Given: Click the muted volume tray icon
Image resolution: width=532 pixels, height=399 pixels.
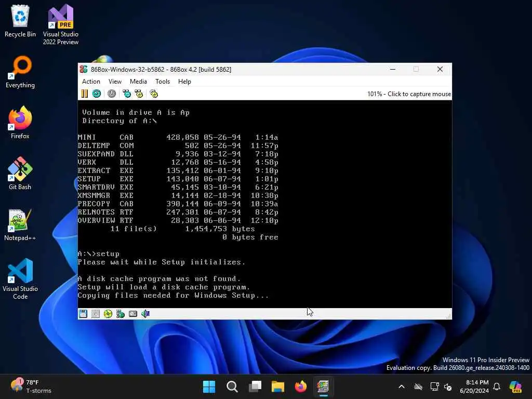Looking at the screenshot, I should pyautogui.click(x=448, y=387).
